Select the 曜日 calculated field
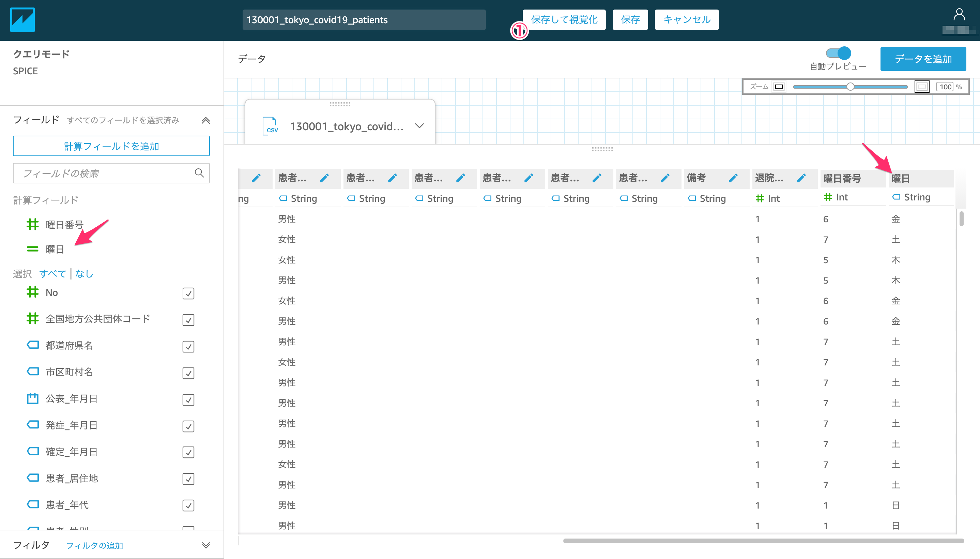The image size is (980, 559). [55, 250]
